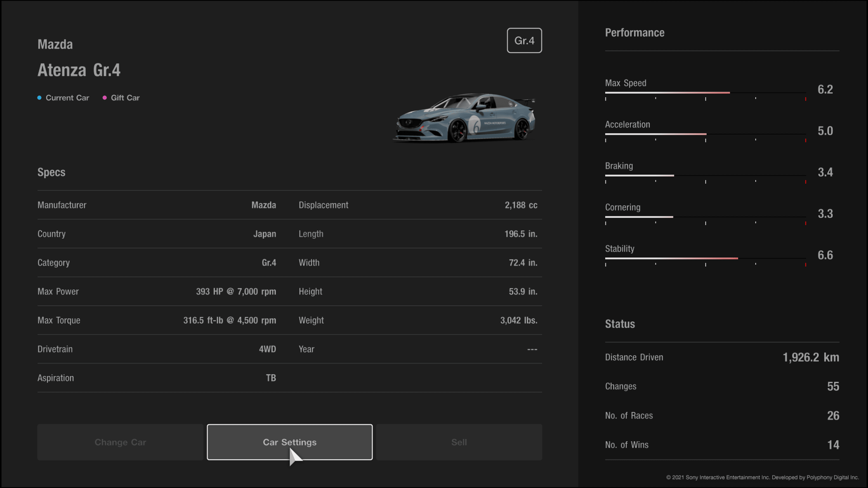Click the Max Speed value 6.2
868x488 pixels.
coord(825,90)
